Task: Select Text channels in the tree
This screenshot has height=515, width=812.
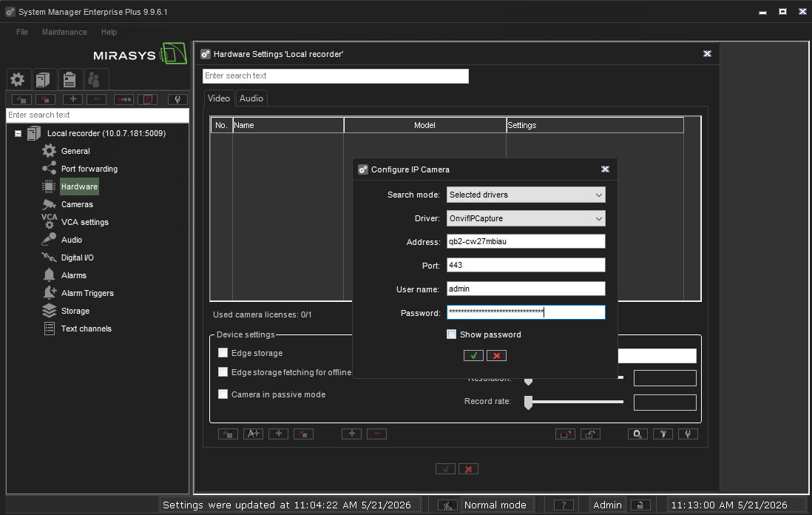Action: tap(86, 329)
